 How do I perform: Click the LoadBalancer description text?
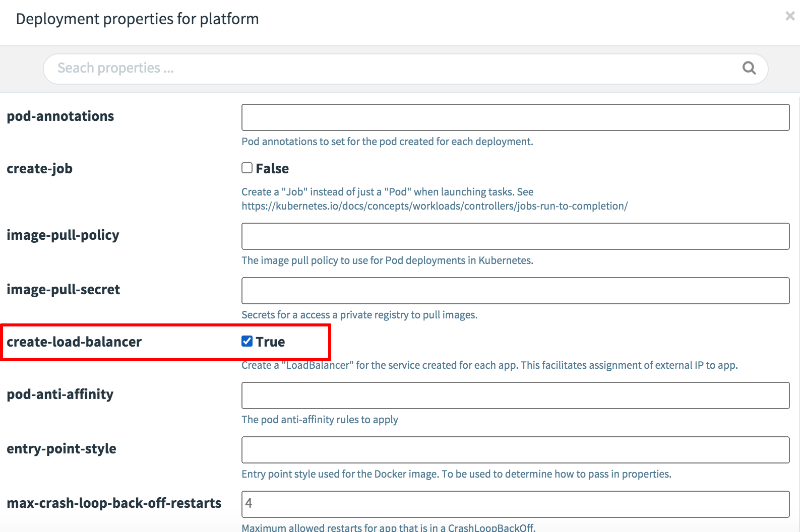[489, 365]
